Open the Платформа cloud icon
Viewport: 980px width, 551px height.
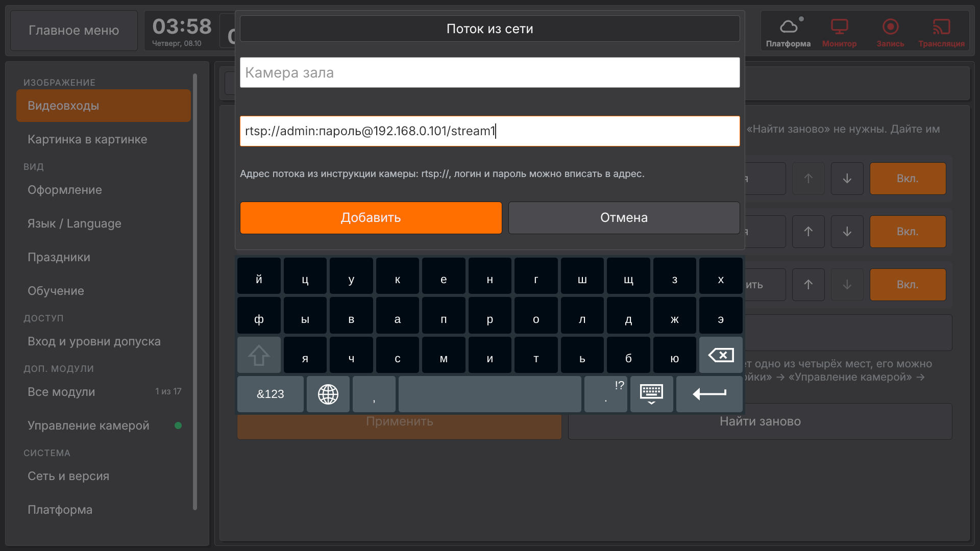point(788,32)
